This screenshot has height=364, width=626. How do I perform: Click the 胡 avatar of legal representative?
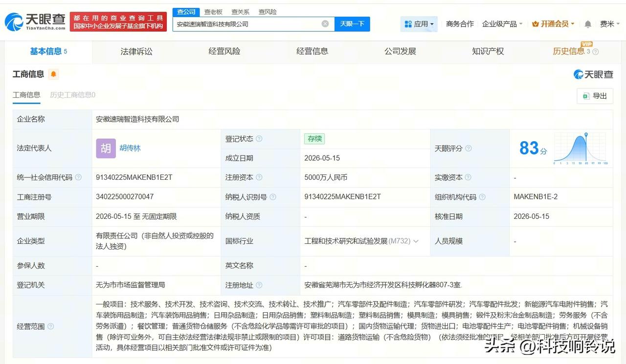[x=106, y=148]
